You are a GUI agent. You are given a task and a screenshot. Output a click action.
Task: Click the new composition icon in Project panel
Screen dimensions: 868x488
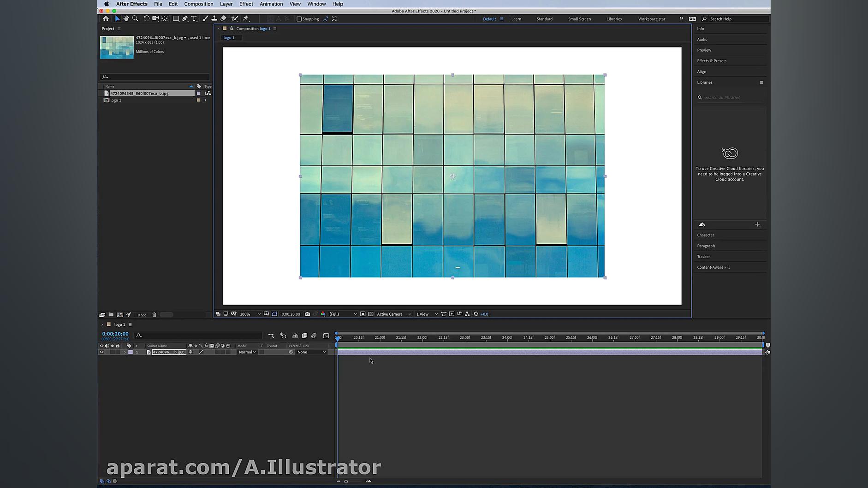(120, 315)
